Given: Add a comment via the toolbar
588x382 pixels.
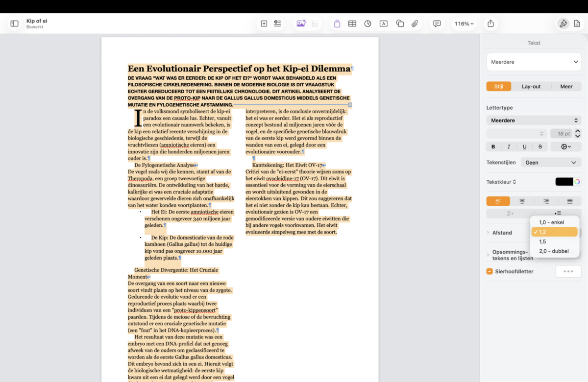Looking at the screenshot, I should tap(437, 24).
